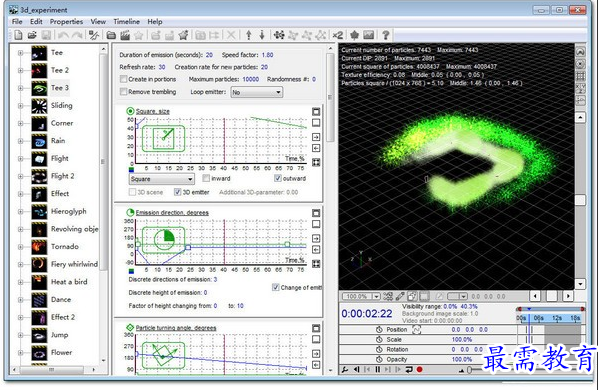Screen dimensions: 605x390
Task: Click the maple leaf toolbar icon
Action: pos(354,35)
